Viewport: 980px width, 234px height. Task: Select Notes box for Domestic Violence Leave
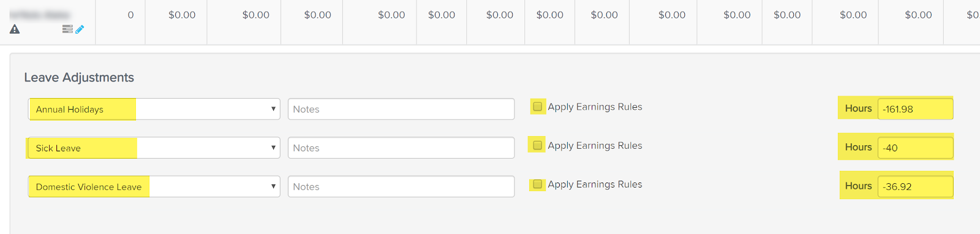tap(401, 187)
